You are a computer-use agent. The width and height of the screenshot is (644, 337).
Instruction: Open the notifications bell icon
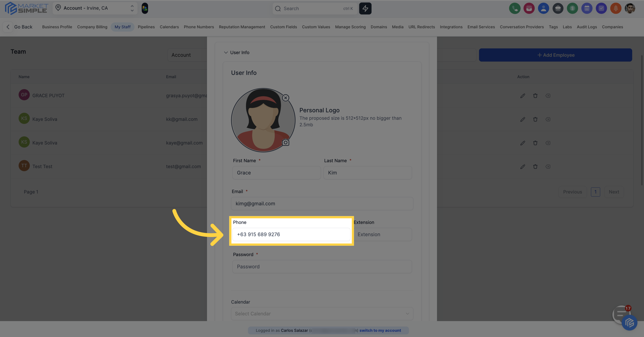pyautogui.click(x=616, y=9)
